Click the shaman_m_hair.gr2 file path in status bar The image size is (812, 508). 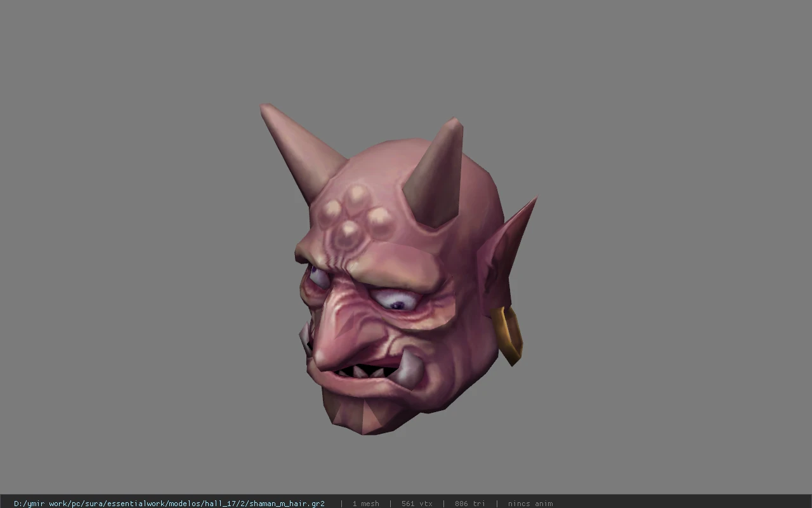[x=169, y=504]
